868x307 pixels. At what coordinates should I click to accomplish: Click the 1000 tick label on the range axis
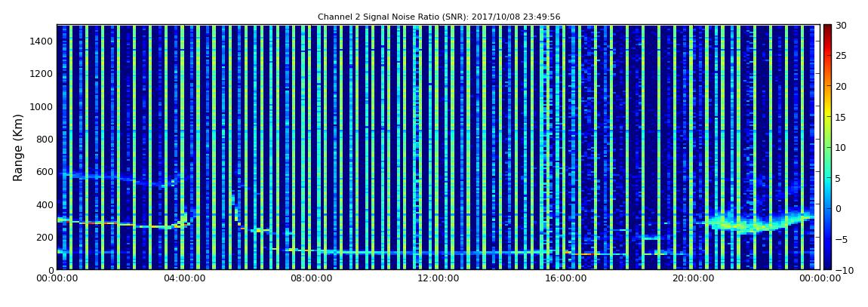click(42, 106)
